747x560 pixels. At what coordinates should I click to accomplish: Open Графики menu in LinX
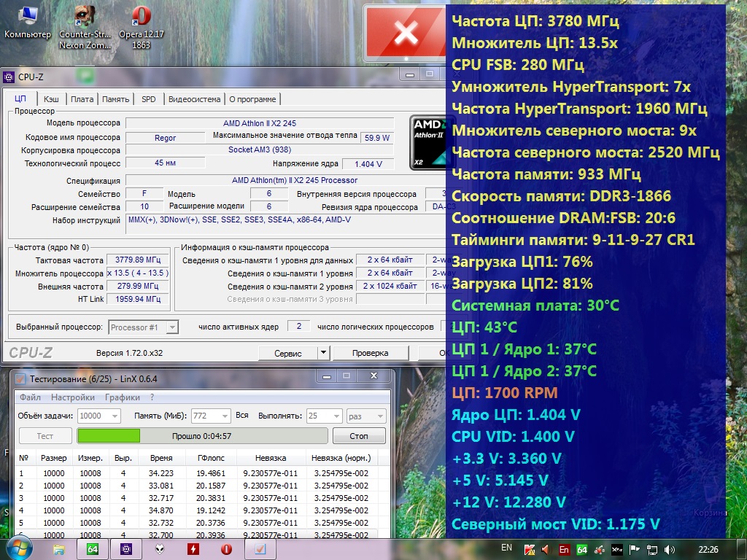[123, 397]
